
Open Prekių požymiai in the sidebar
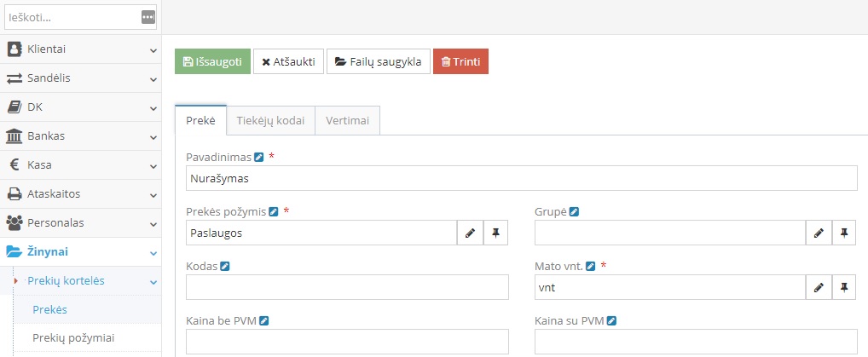click(x=73, y=338)
